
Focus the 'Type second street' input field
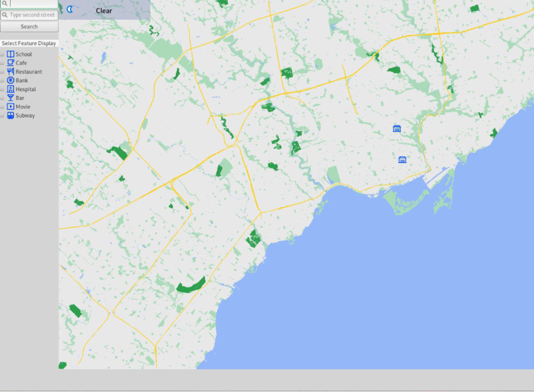[x=29, y=15]
